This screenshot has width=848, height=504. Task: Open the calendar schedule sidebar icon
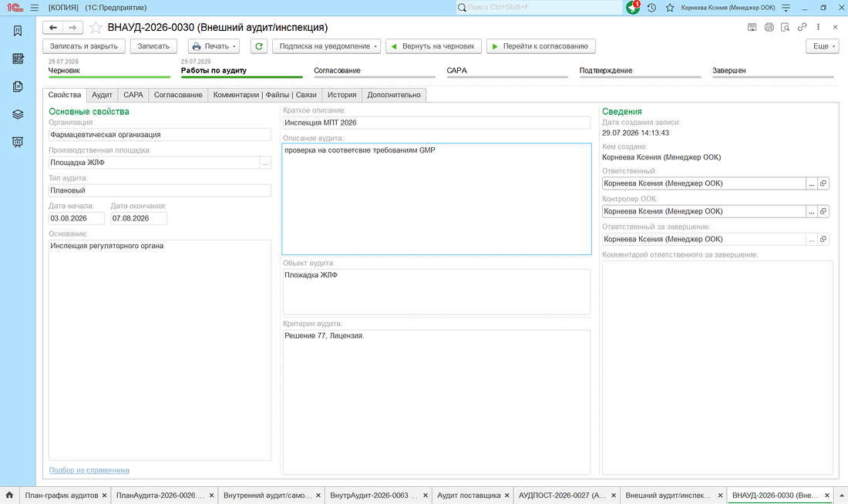[18, 59]
